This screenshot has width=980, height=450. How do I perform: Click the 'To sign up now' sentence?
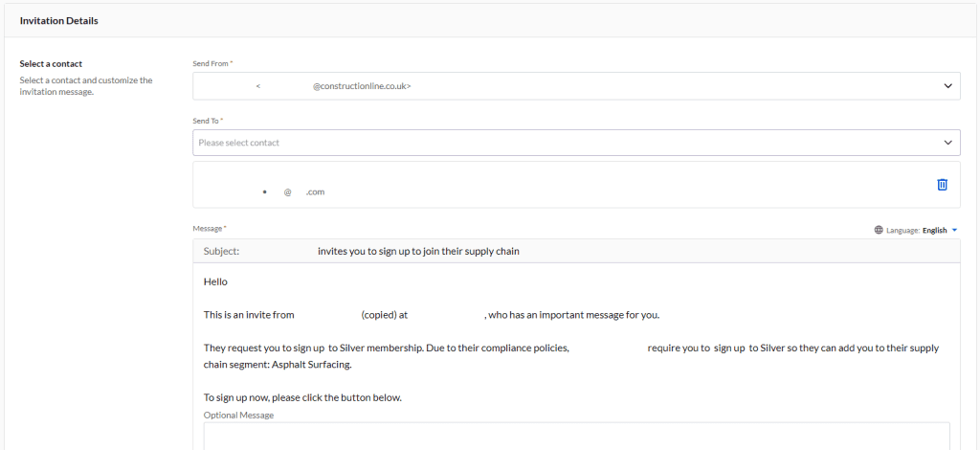302,396
